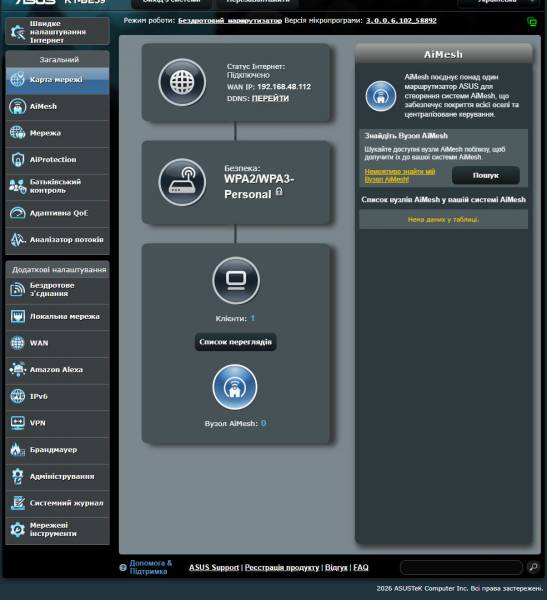
Task: Click the round help icon beside Допомога & Підтримка
Action: (x=123, y=567)
